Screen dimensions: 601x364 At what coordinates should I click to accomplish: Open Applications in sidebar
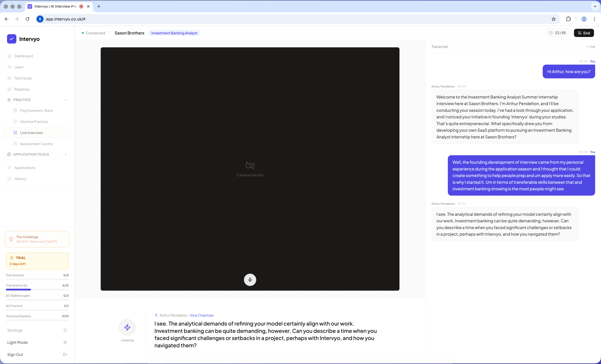pos(37,168)
